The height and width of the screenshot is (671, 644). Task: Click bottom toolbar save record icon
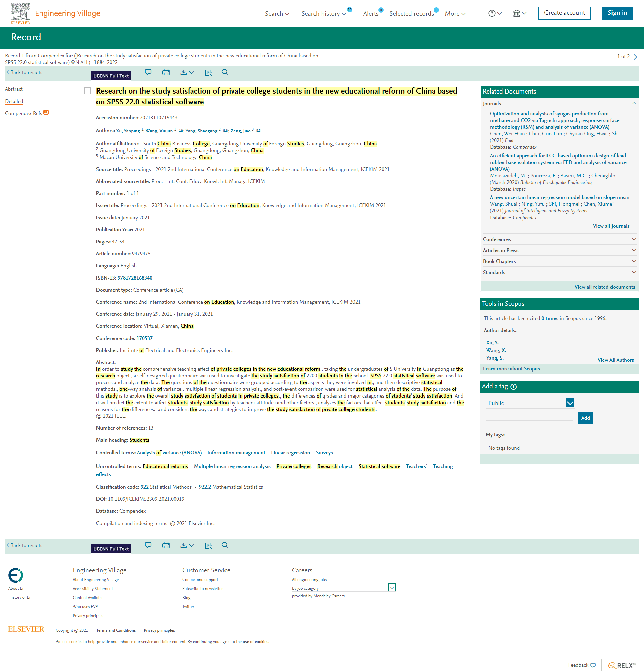(x=209, y=545)
